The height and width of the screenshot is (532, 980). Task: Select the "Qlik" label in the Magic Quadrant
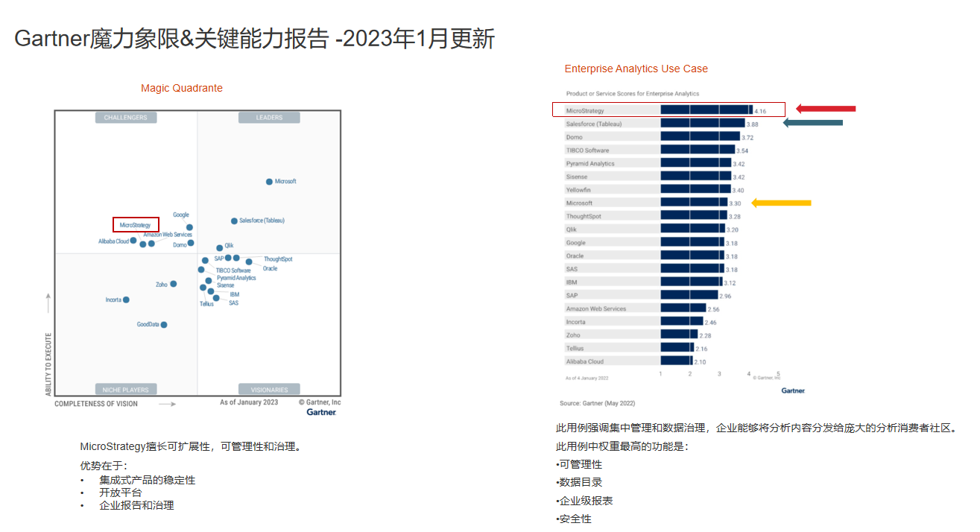[x=229, y=244]
